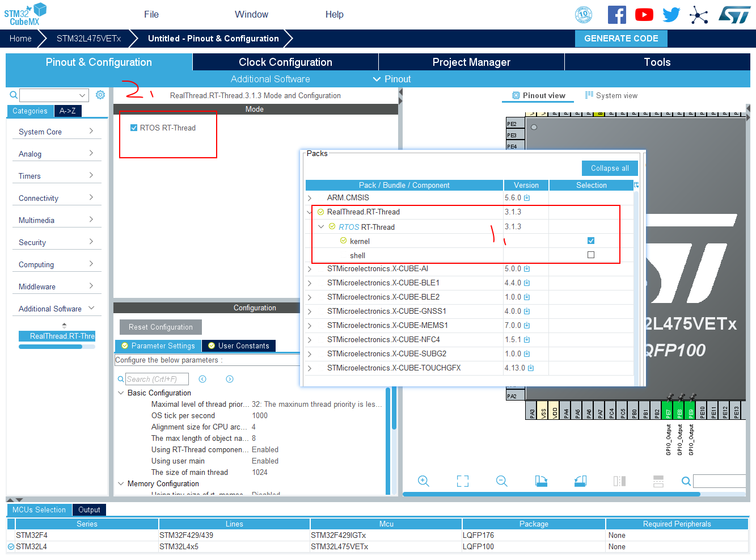This screenshot has height=560, width=756.
Task: Switch to the Clock Configuration tab
Action: [x=285, y=62]
